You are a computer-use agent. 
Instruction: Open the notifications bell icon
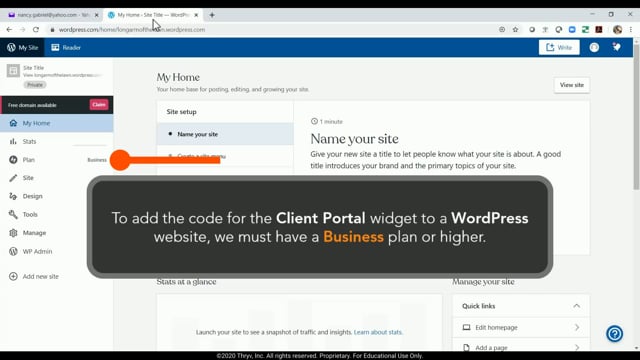[616, 47]
